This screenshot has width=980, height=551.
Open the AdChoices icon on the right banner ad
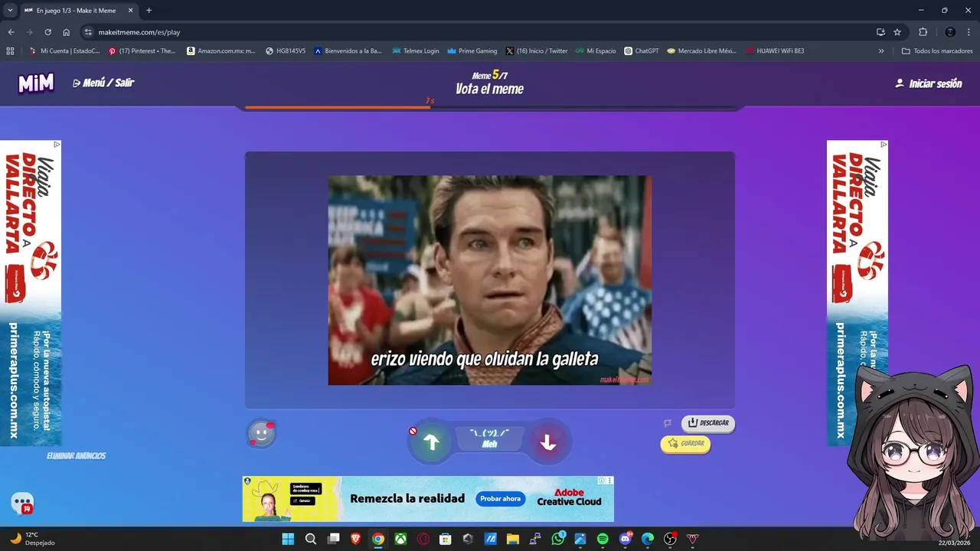pos(884,144)
